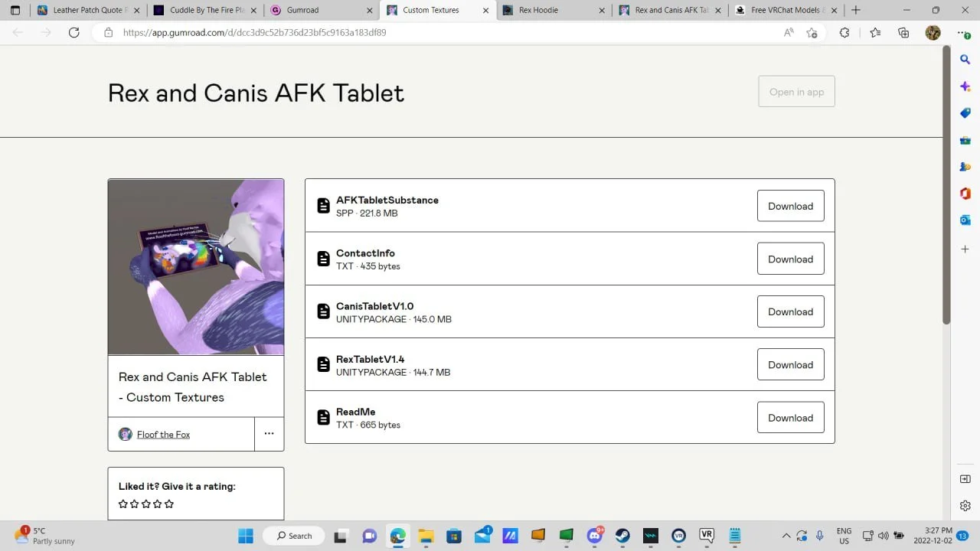Download the ReadMe TXT file
The height and width of the screenshot is (551, 980).
[x=790, y=418]
